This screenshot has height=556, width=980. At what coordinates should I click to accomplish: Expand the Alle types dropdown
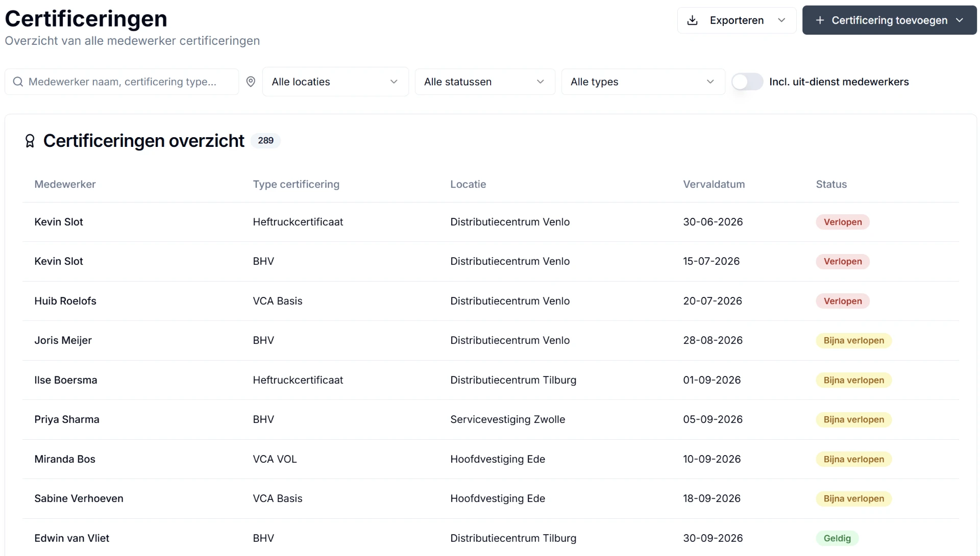643,82
